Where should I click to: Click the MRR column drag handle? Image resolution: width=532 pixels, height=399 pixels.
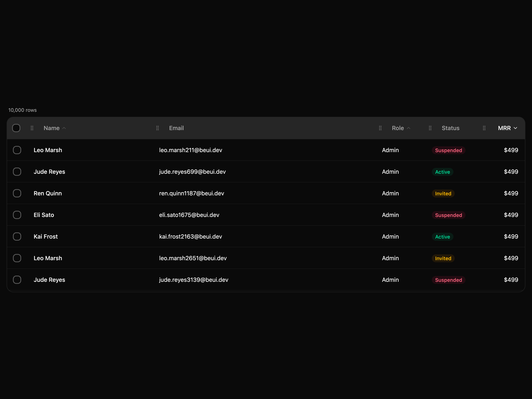(x=484, y=128)
